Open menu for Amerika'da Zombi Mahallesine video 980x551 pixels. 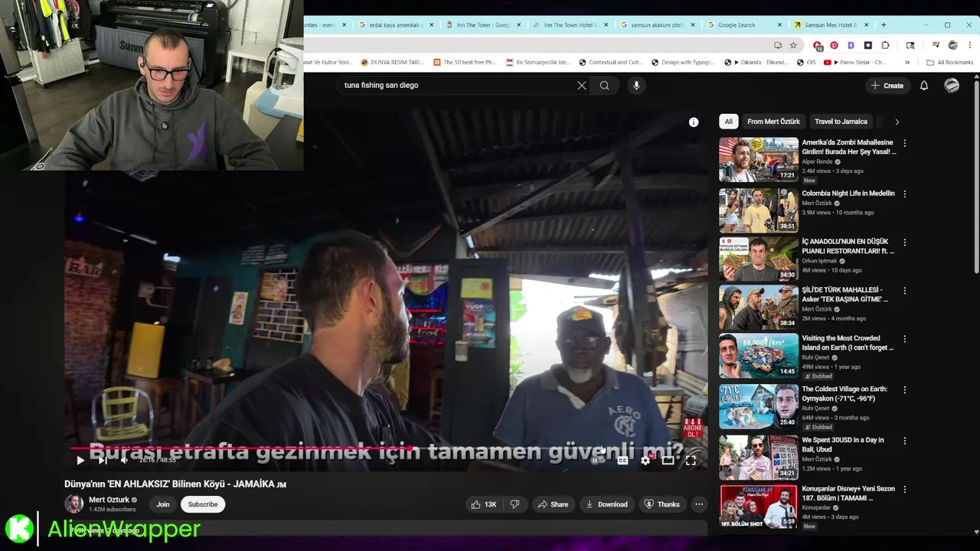point(905,143)
